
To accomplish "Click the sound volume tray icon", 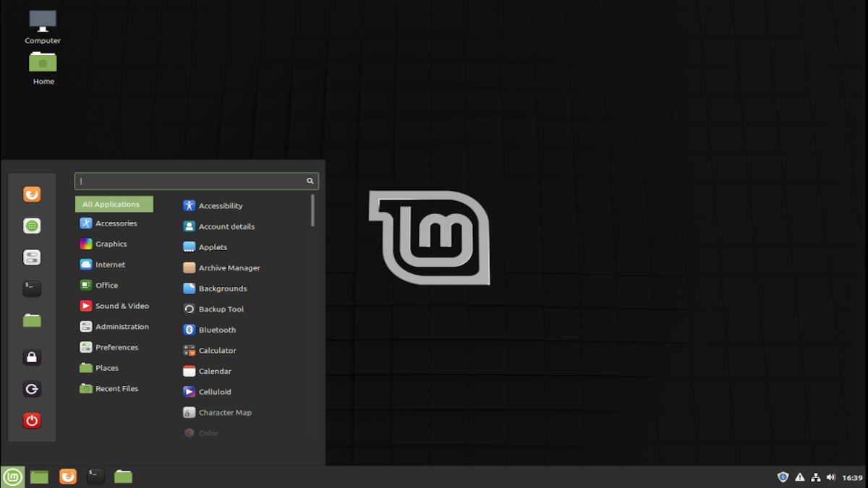I will pos(831,477).
